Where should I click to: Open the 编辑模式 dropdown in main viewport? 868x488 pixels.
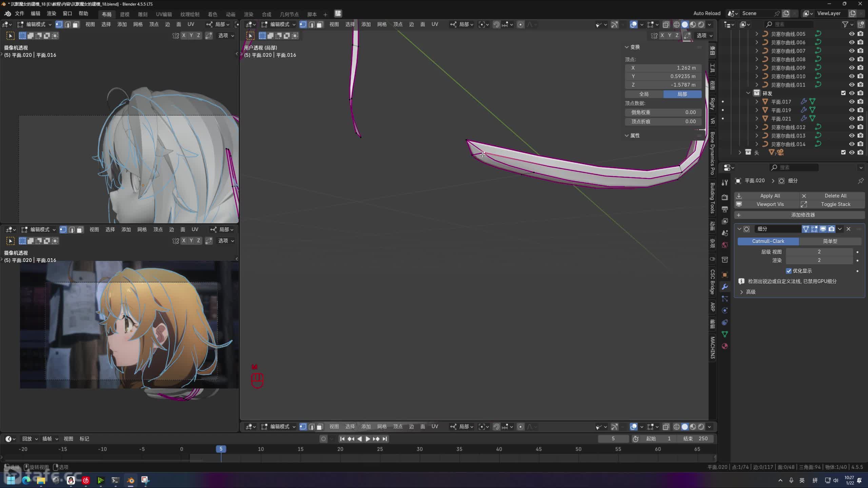click(x=279, y=24)
